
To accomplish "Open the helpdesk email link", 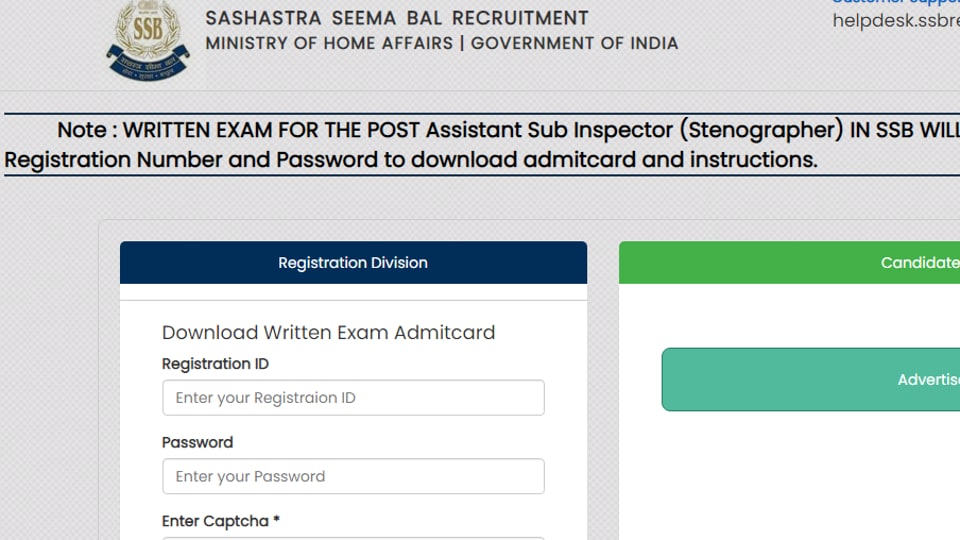I will pos(895,21).
